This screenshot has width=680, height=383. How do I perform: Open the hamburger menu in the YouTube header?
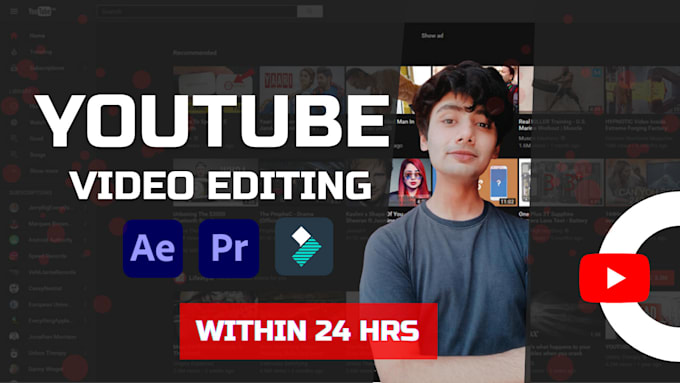pos(14,11)
